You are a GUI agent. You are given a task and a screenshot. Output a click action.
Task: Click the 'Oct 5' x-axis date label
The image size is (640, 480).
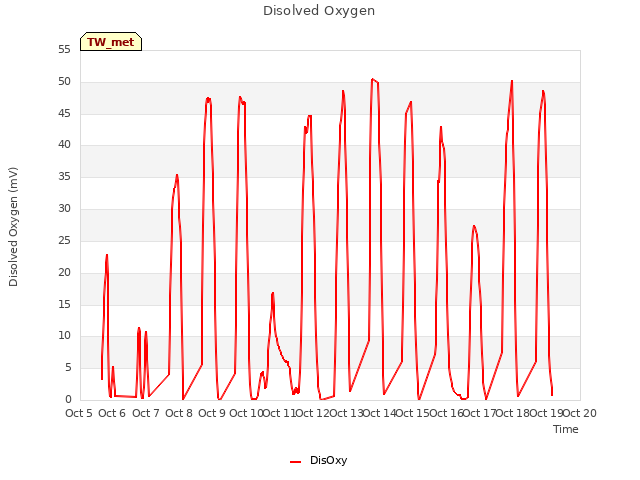[79, 413]
